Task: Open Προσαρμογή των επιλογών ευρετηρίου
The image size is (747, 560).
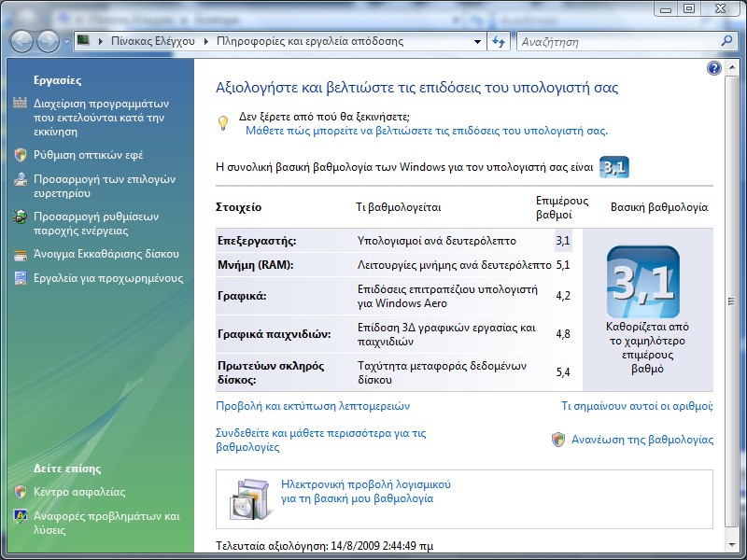Action: click(x=105, y=186)
